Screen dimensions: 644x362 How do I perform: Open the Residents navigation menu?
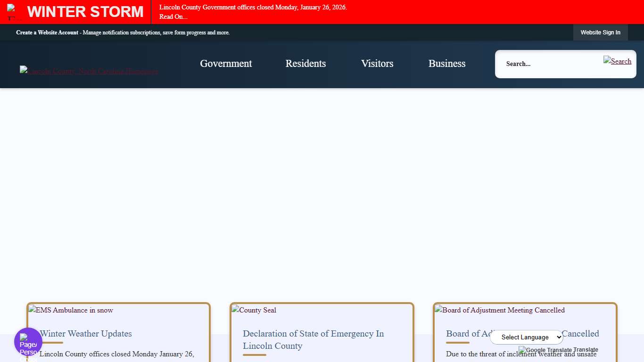(x=305, y=64)
